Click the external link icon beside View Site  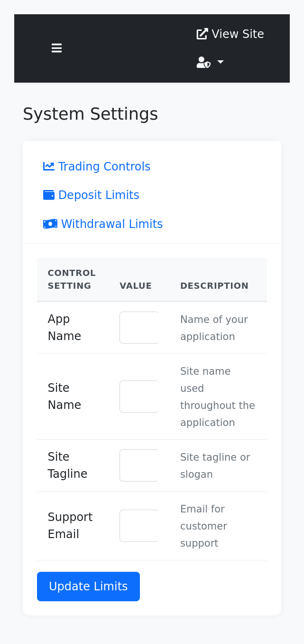203,34
